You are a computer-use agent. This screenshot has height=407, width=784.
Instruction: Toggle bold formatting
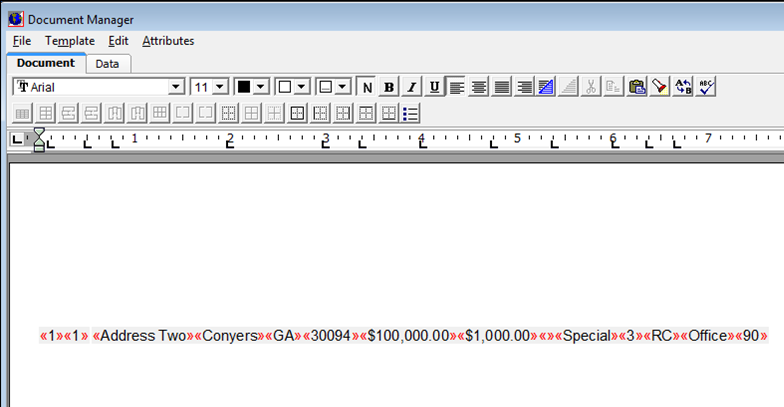(389, 87)
